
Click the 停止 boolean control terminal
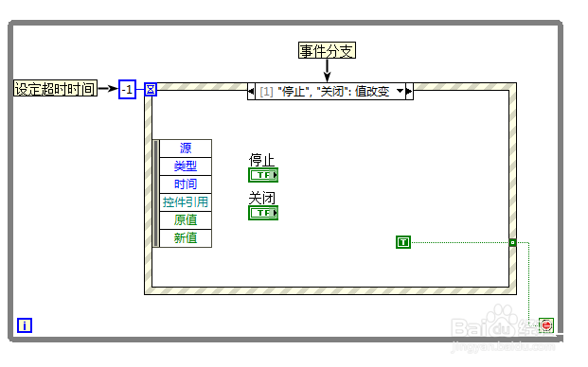pyautogui.click(x=263, y=175)
